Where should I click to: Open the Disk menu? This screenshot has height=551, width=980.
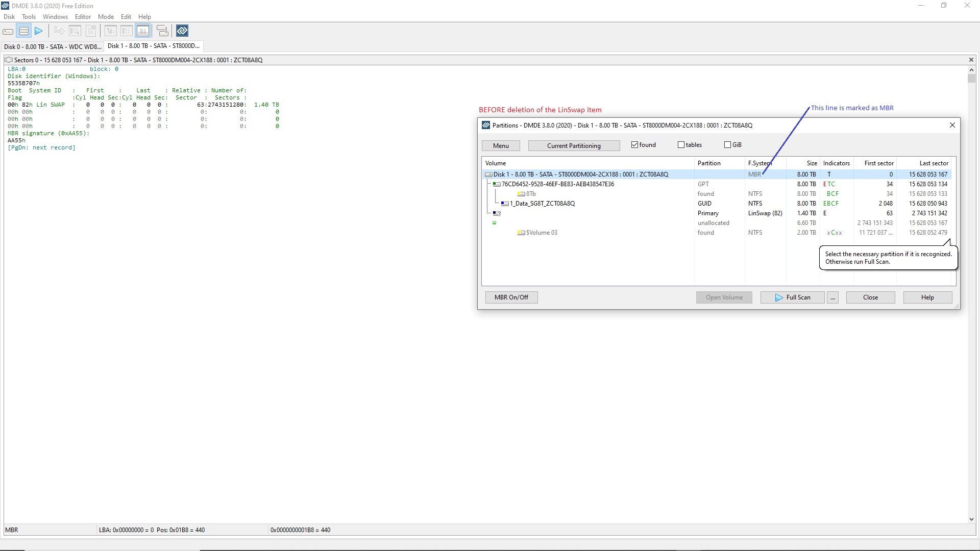(9, 17)
